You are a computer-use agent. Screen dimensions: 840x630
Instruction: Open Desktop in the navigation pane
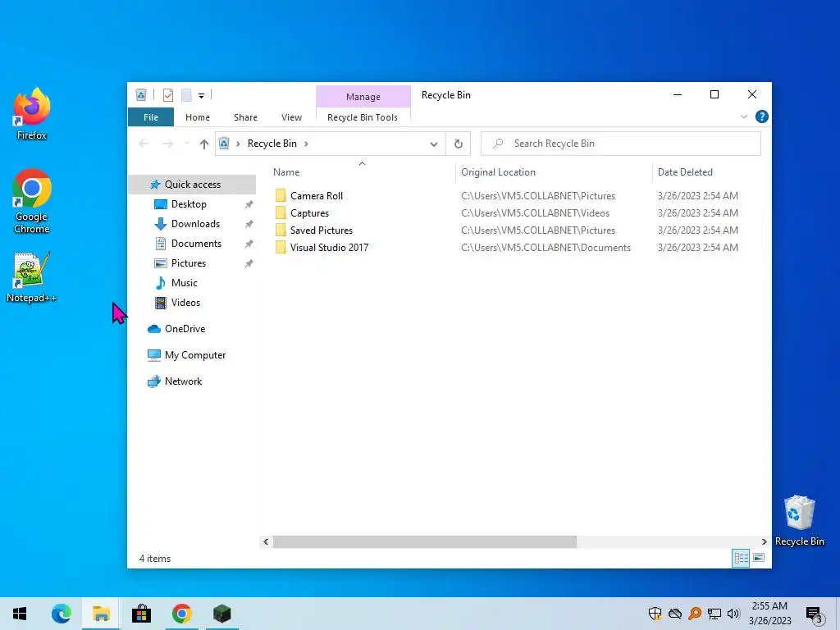[189, 204]
